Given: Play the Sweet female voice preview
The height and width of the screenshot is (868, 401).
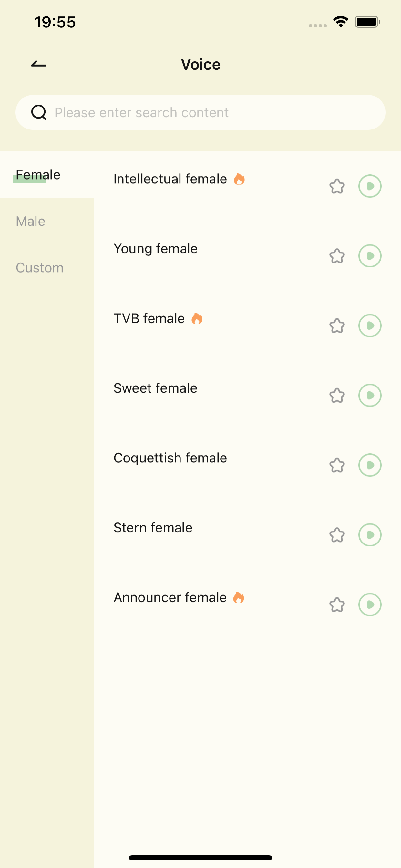Looking at the screenshot, I should (x=370, y=395).
